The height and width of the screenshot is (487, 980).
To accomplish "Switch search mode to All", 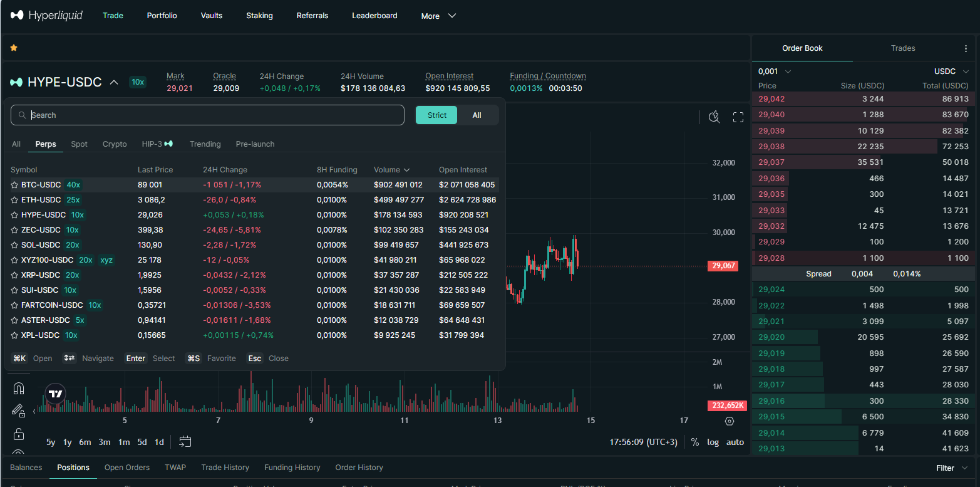I will [x=477, y=115].
